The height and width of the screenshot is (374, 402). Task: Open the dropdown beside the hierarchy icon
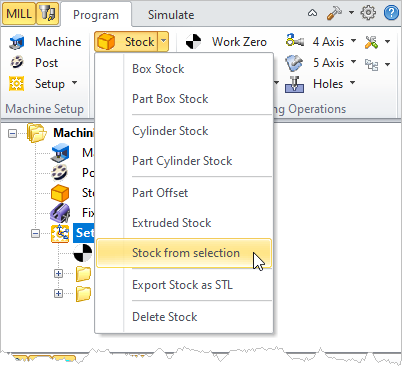point(387,64)
